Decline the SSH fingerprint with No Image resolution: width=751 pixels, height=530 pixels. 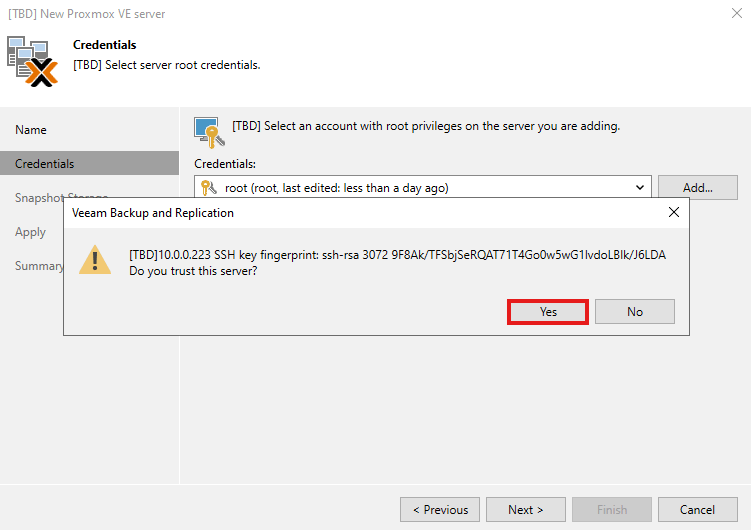(x=635, y=312)
